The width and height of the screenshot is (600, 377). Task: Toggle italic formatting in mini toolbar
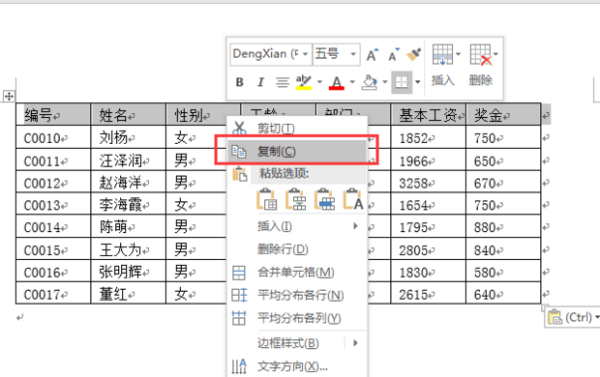(x=261, y=82)
